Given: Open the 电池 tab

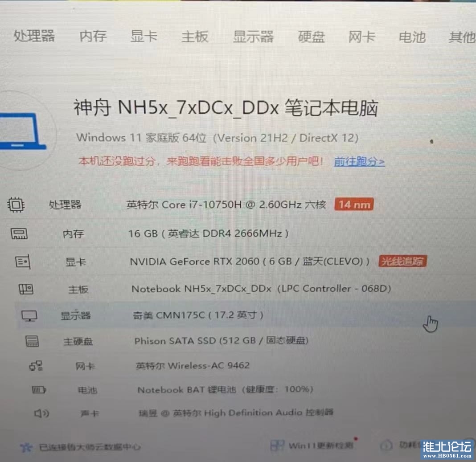Looking at the screenshot, I should pyautogui.click(x=412, y=37).
